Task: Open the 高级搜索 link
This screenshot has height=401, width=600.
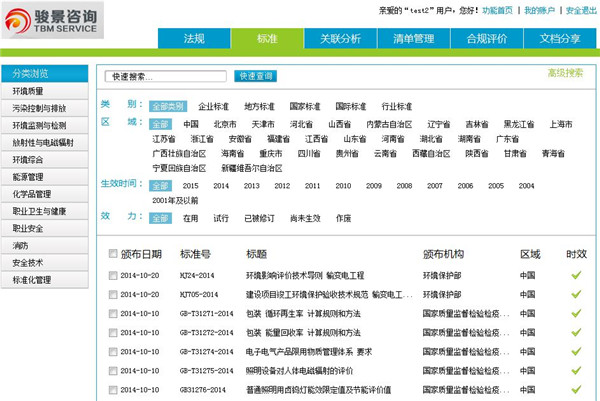Action: click(564, 73)
